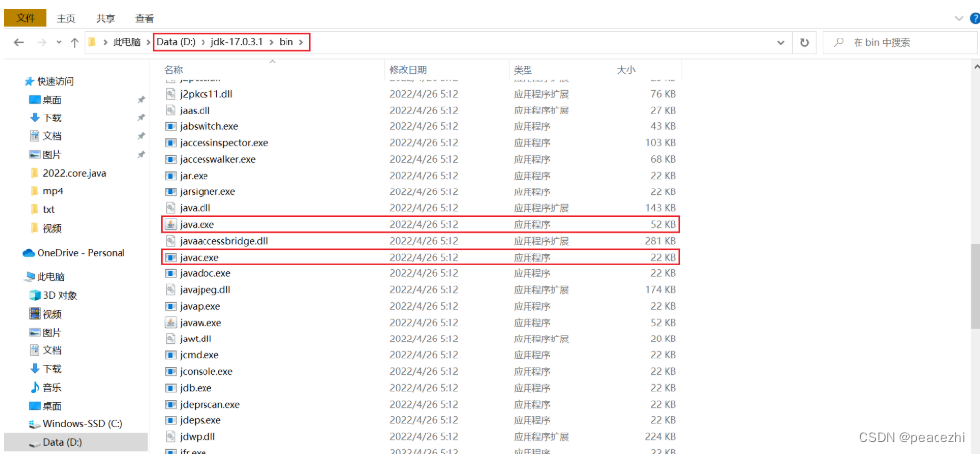The height and width of the screenshot is (454, 980).
Task: Click the jawt.dll file icon
Action: pos(171,339)
